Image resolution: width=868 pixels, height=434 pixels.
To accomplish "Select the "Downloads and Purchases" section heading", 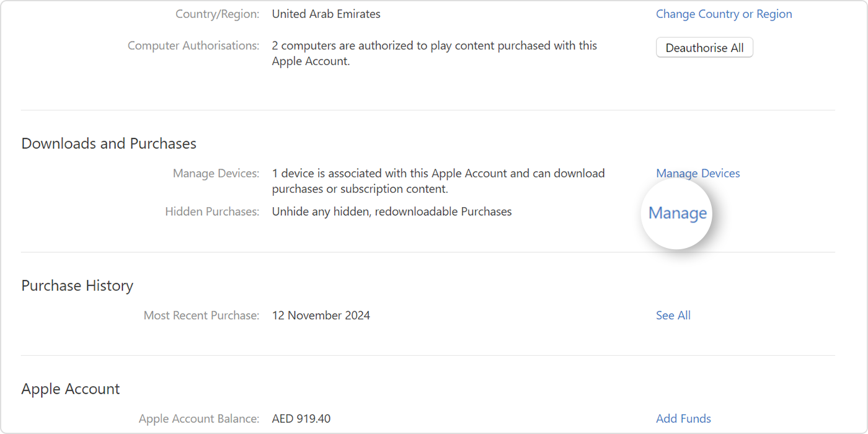I will (x=108, y=143).
